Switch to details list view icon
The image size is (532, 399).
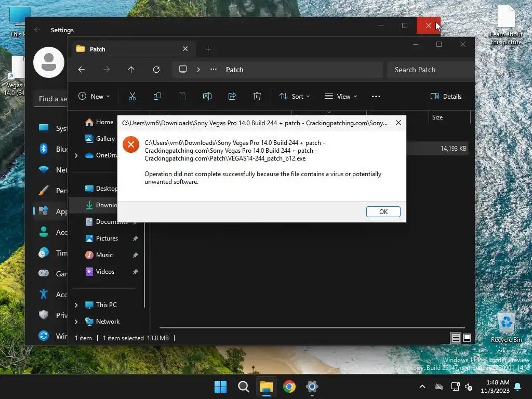456,338
